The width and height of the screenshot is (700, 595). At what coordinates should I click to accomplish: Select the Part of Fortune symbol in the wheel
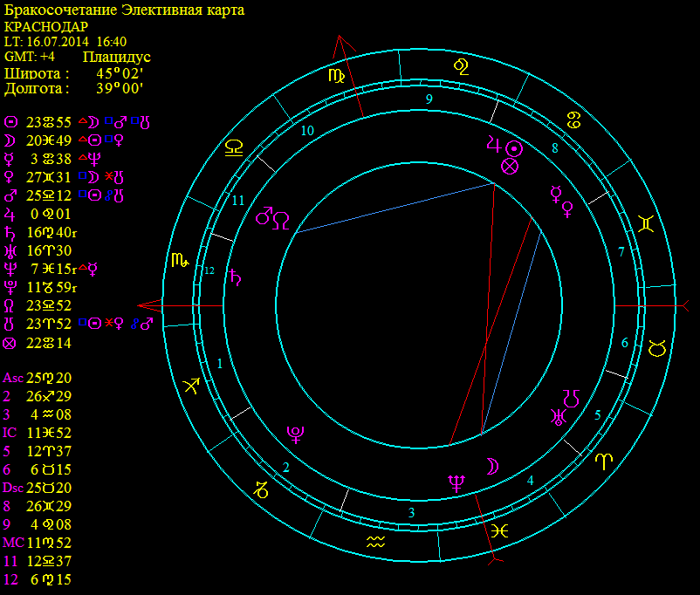click(510, 167)
